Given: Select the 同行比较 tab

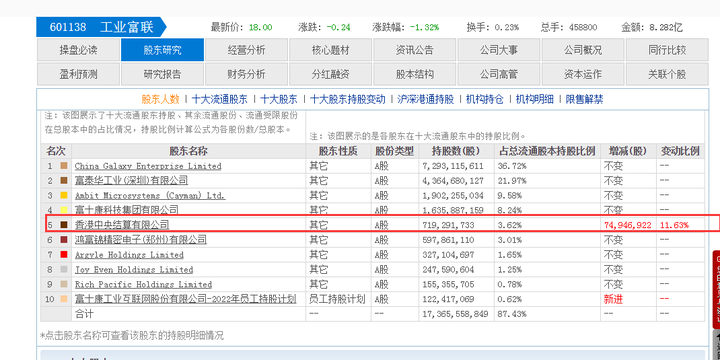Looking at the screenshot, I should coord(667,50).
